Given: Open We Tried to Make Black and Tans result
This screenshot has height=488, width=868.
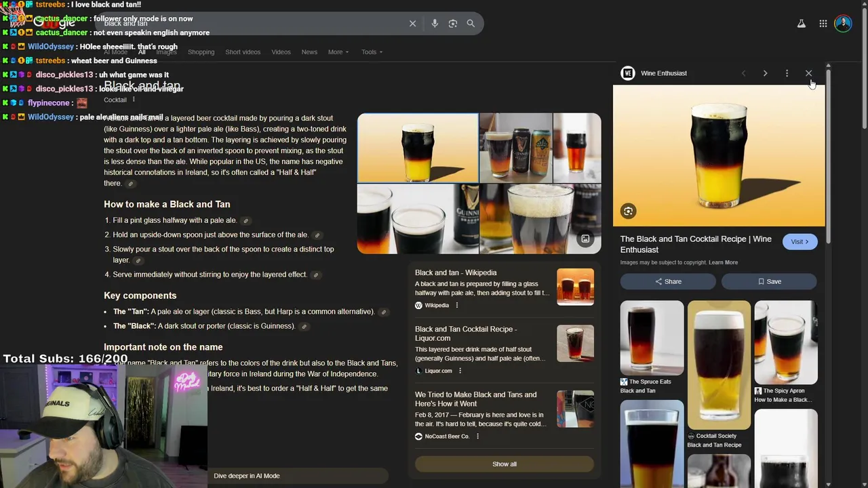Looking at the screenshot, I should pyautogui.click(x=475, y=399).
